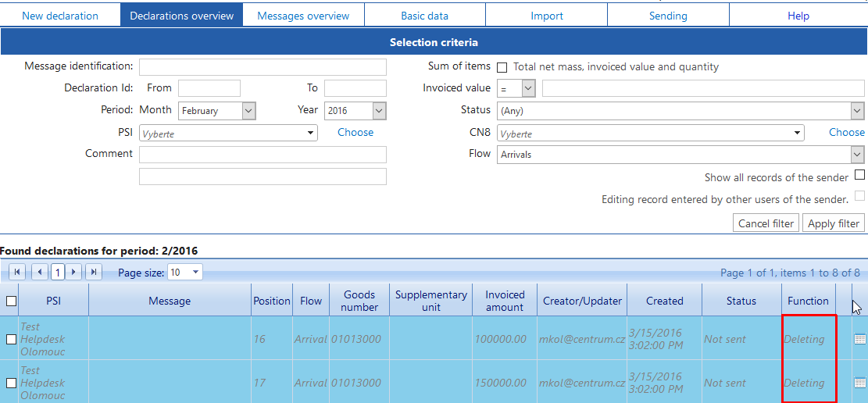Go to next results page

[x=73, y=272]
